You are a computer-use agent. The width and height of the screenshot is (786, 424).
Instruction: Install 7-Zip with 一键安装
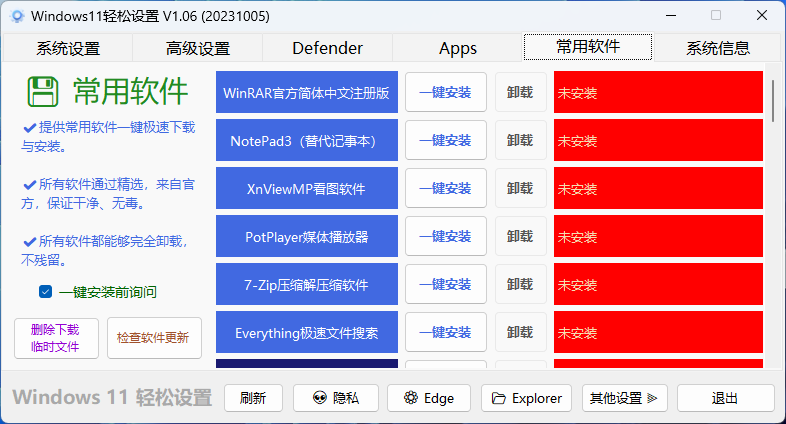pyautogui.click(x=446, y=285)
